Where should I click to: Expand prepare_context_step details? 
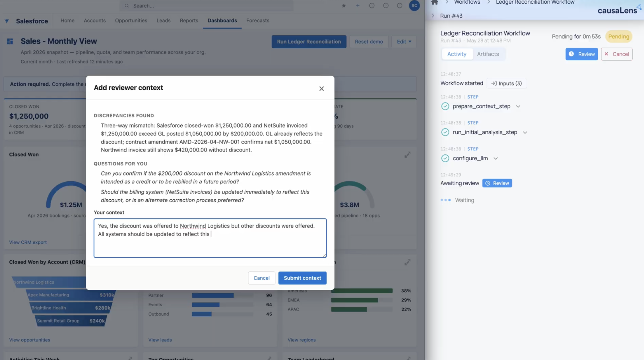click(x=518, y=107)
